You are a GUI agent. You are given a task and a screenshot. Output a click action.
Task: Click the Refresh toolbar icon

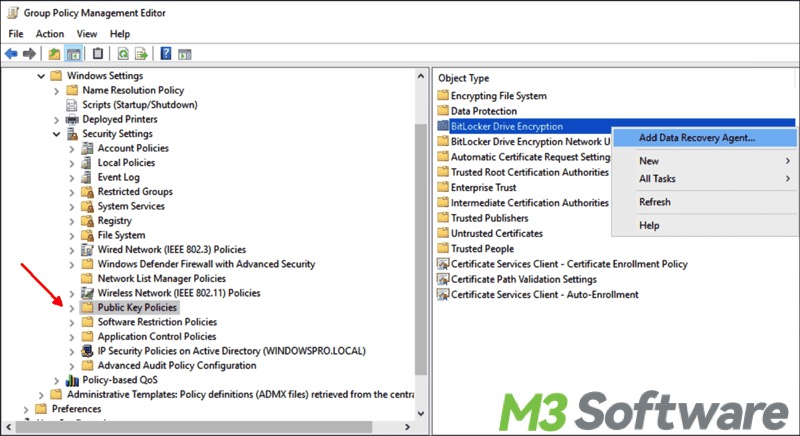coord(123,54)
